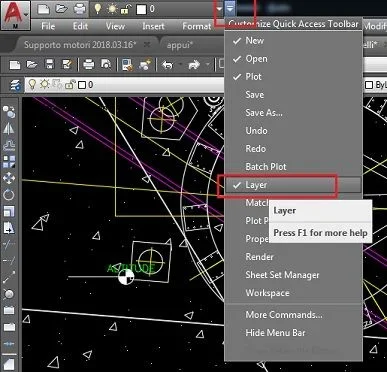This screenshot has width=387, height=372.
Task: Toggle the padlock in Layers toolbar row
Action: click(x=70, y=85)
